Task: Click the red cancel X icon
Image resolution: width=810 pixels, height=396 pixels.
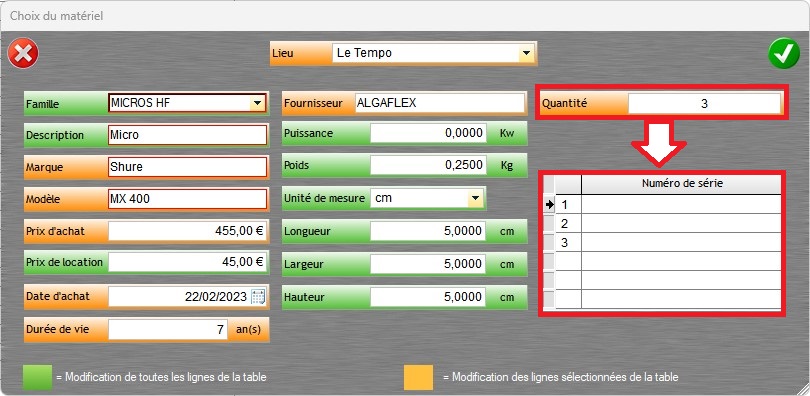Action: tap(23, 53)
